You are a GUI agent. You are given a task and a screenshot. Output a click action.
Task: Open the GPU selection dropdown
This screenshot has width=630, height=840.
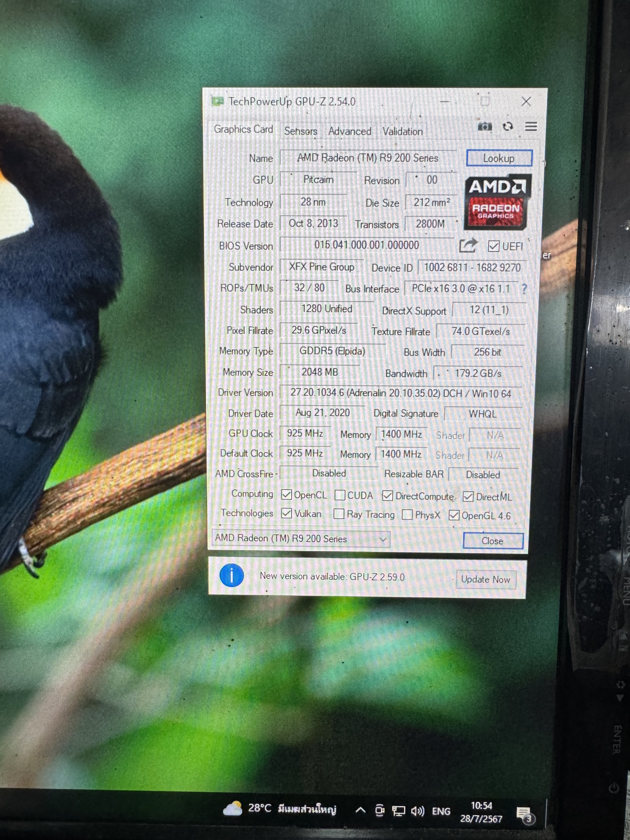click(301, 539)
